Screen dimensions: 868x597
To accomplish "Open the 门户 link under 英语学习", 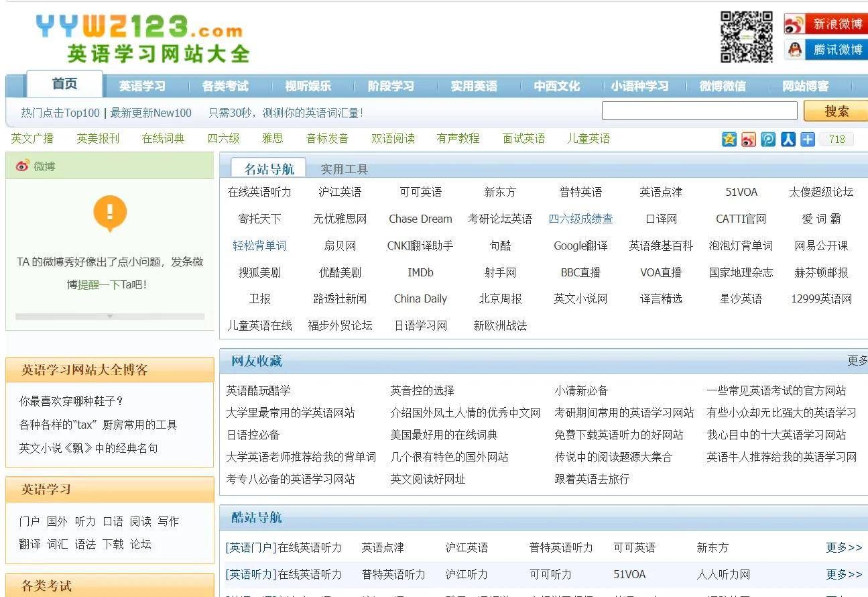I will click(29, 521).
